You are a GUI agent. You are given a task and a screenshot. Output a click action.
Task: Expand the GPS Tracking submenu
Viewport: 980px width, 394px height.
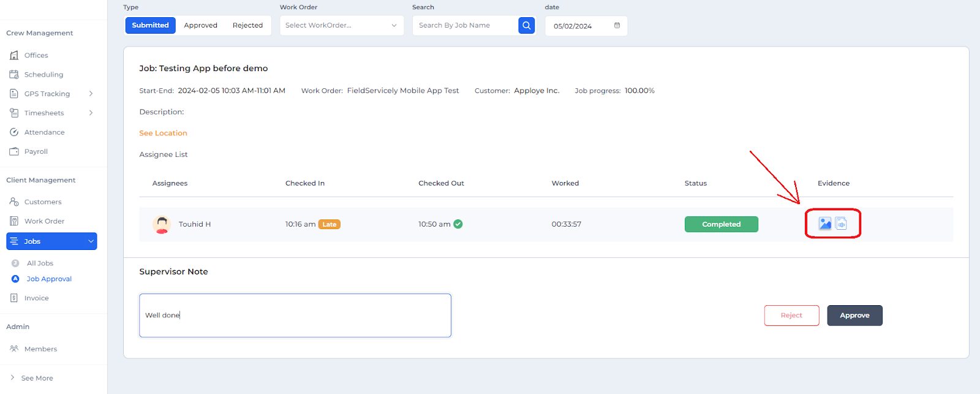91,94
